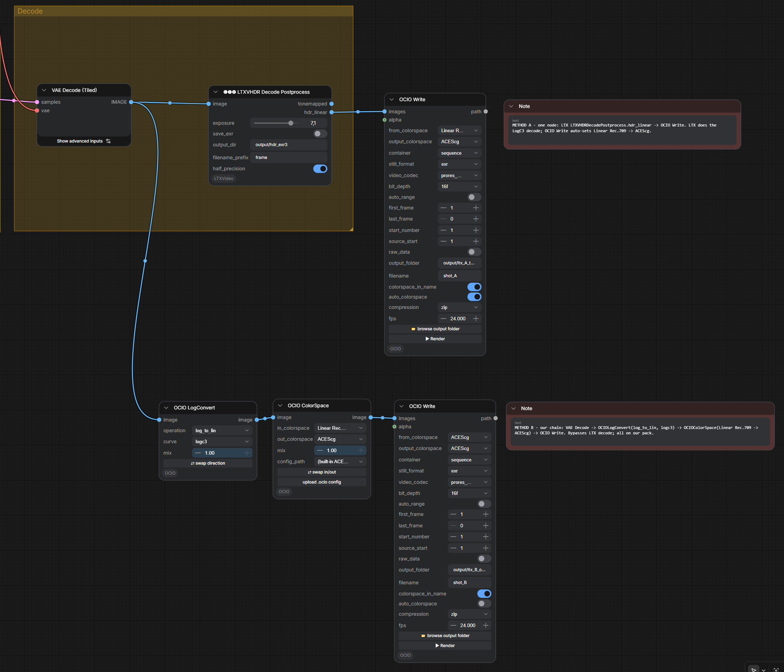
Task: Click the hdr_linear output port
Action: [332, 112]
